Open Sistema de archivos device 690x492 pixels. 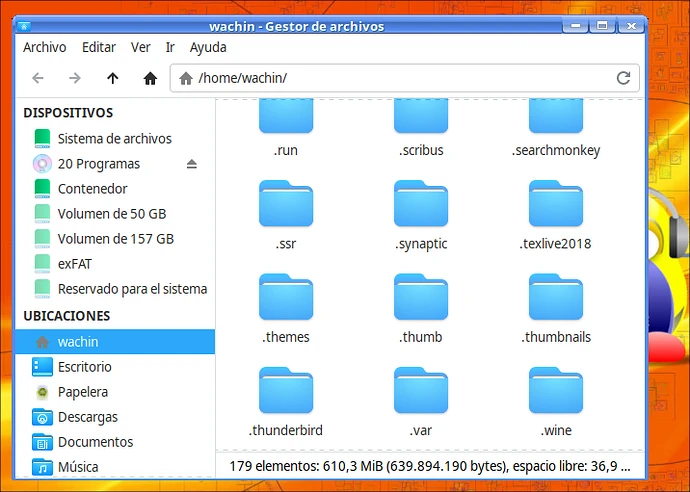[114, 139]
